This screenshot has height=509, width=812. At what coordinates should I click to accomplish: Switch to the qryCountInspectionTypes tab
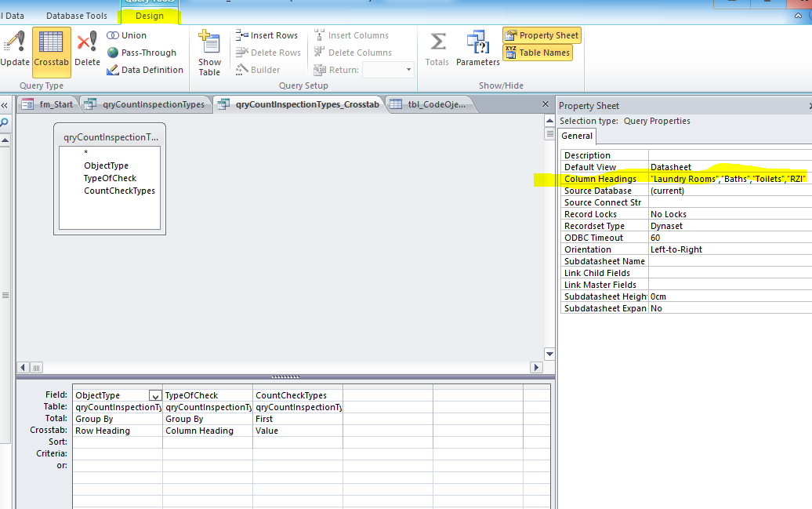(x=146, y=104)
